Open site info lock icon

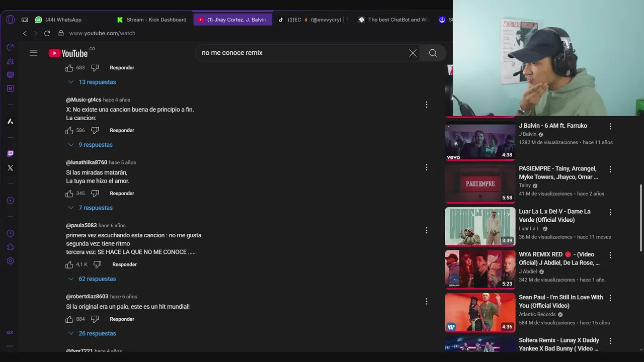point(61,33)
